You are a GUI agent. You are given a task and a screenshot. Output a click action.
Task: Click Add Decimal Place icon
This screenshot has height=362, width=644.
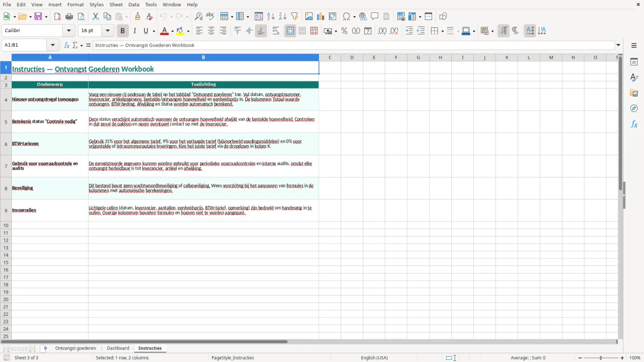point(382,31)
